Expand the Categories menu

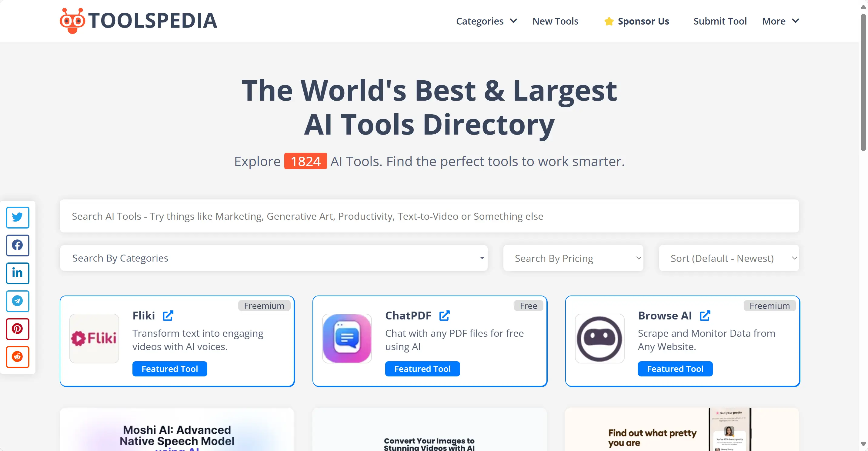point(486,21)
